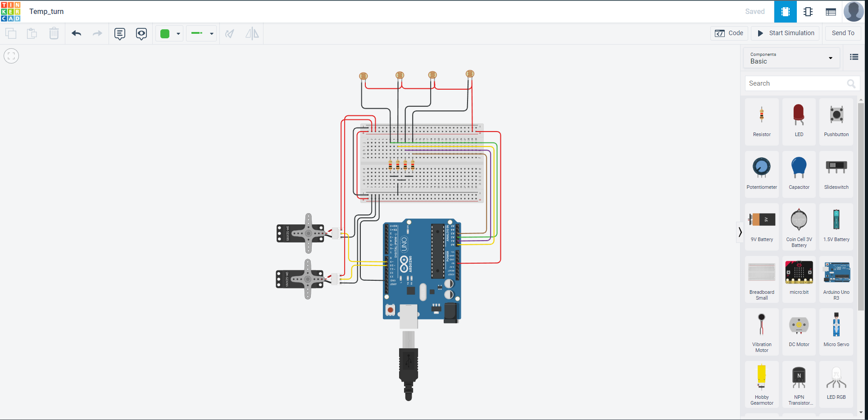Click the Copy icon in toolbar
This screenshot has height=420, width=868.
tap(11, 33)
